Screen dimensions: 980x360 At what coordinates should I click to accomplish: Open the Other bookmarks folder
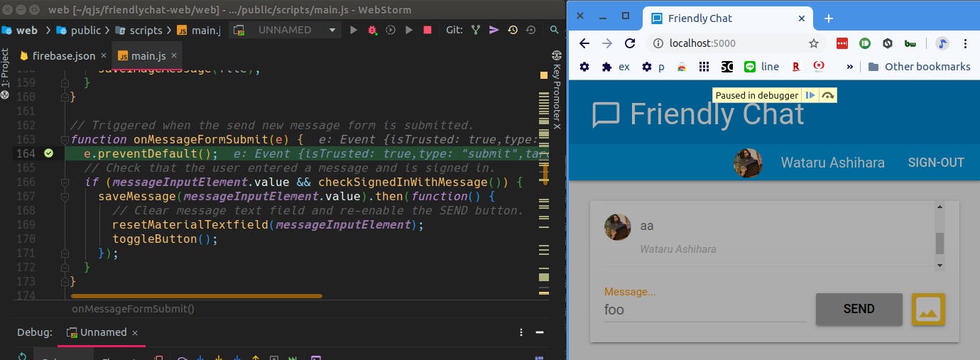click(919, 67)
